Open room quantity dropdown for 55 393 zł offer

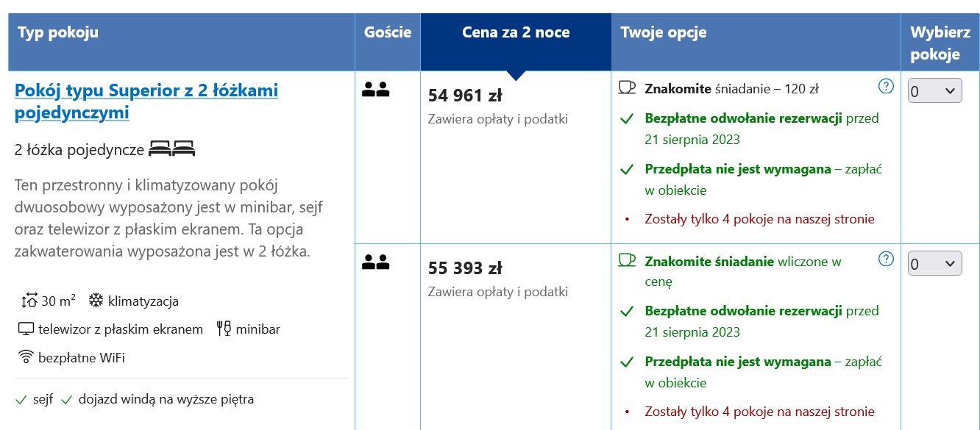(934, 263)
